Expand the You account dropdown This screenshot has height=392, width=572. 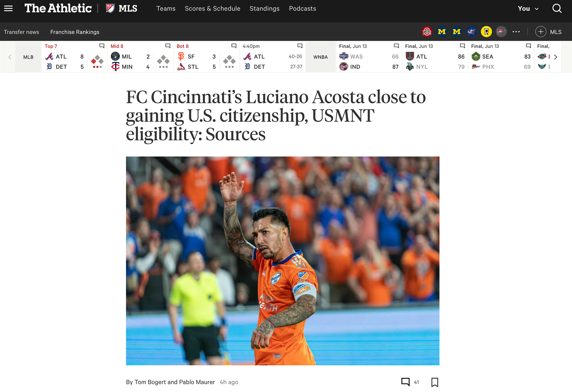pyautogui.click(x=528, y=9)
